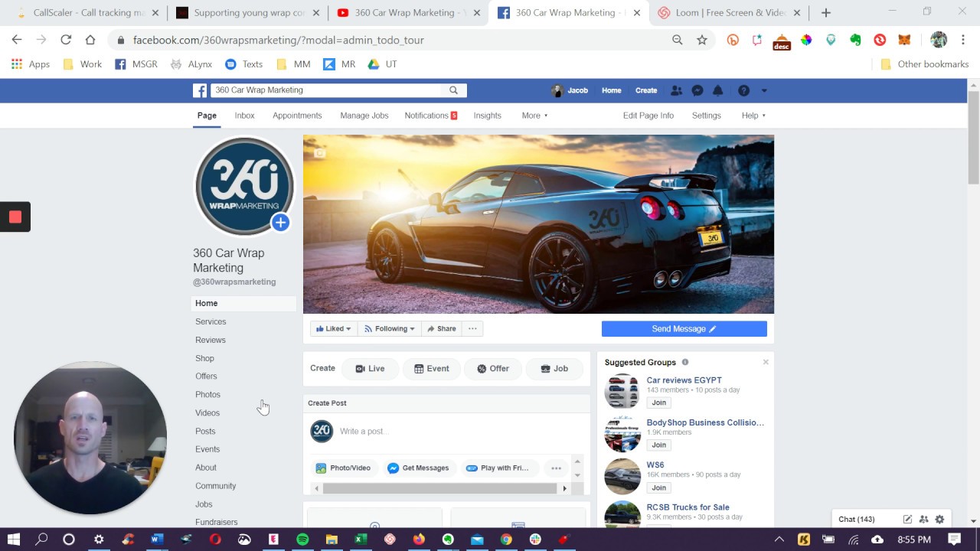Open more post options ellipsis
This screenshot has height=551, width=980.
click(x=557, y=468)
